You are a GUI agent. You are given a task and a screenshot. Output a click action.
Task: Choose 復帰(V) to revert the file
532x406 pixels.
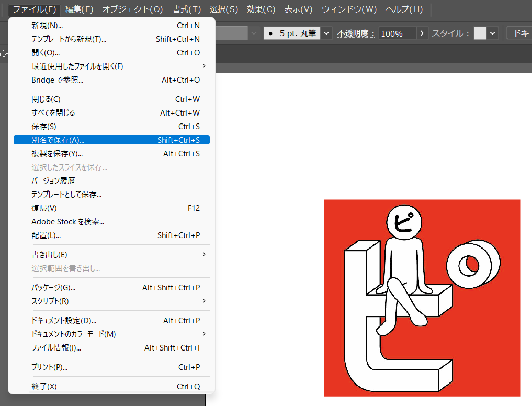(111, 208)
